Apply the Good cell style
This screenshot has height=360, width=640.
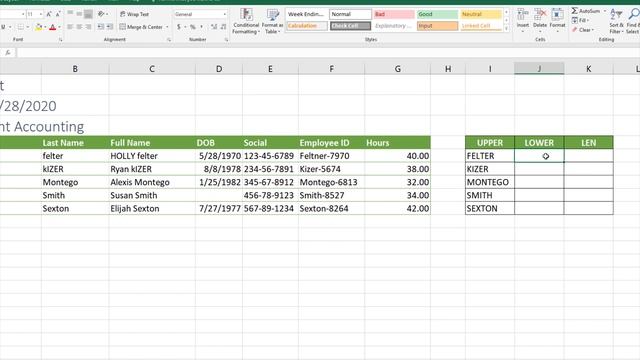(x=437, y=14)
